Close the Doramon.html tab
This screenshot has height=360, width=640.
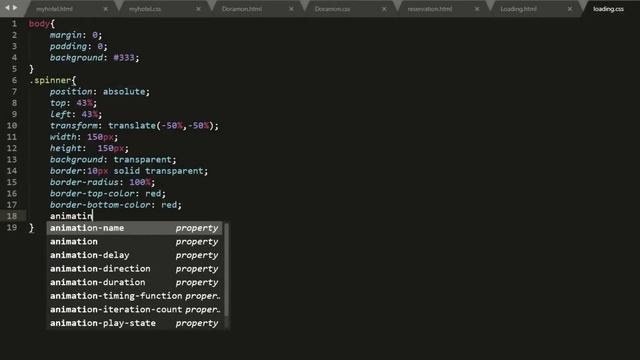291,9
